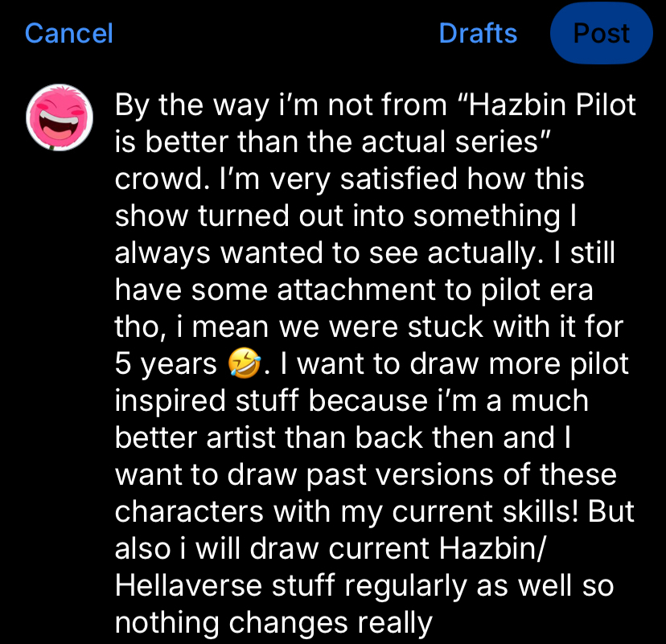Open the Drafts list

coord(478,33)
